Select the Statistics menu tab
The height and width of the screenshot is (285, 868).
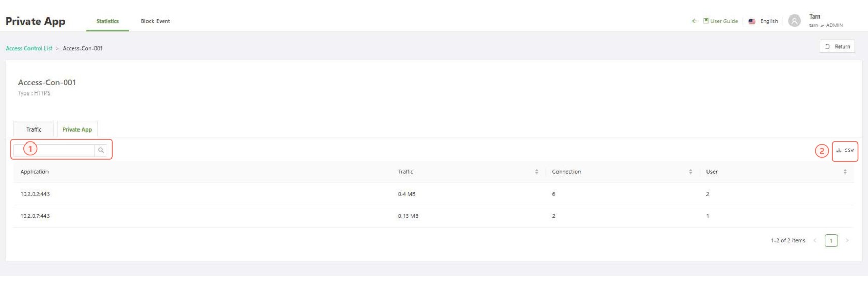107,21
